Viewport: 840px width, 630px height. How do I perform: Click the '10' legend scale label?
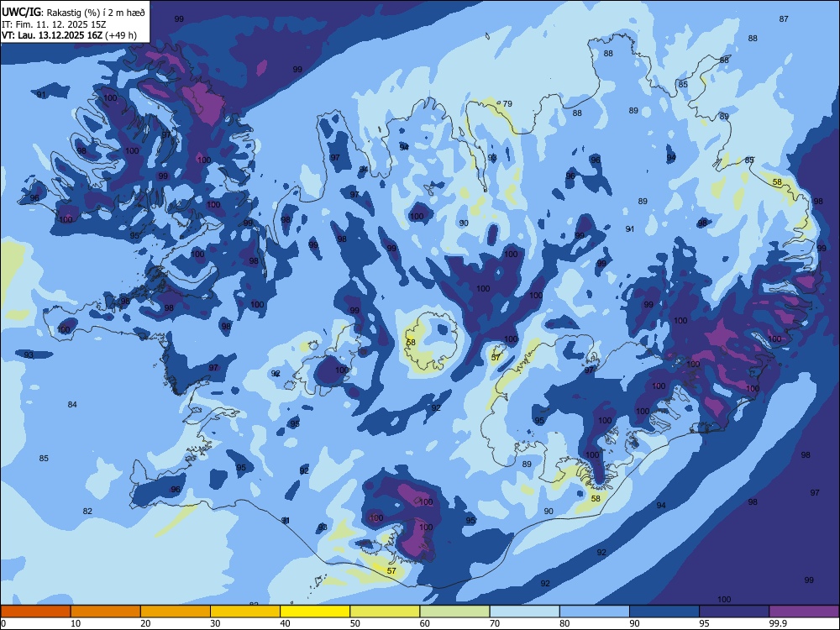tap(76, 623)
